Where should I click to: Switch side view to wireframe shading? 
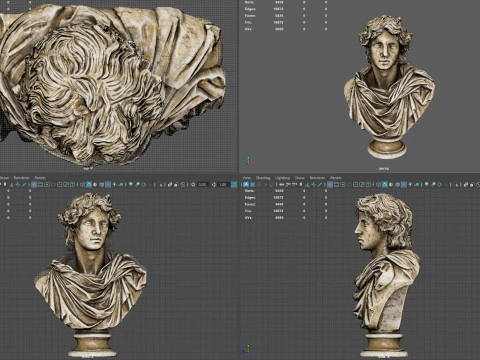click(x=378, y=184)
